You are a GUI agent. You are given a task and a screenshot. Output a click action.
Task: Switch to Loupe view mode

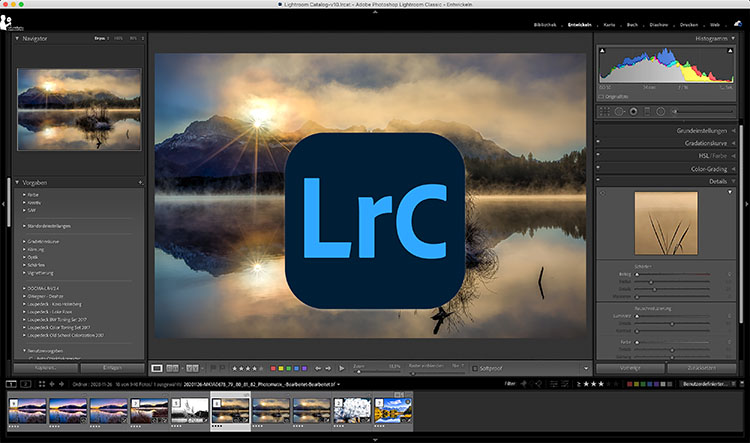[x=157, y=368]
